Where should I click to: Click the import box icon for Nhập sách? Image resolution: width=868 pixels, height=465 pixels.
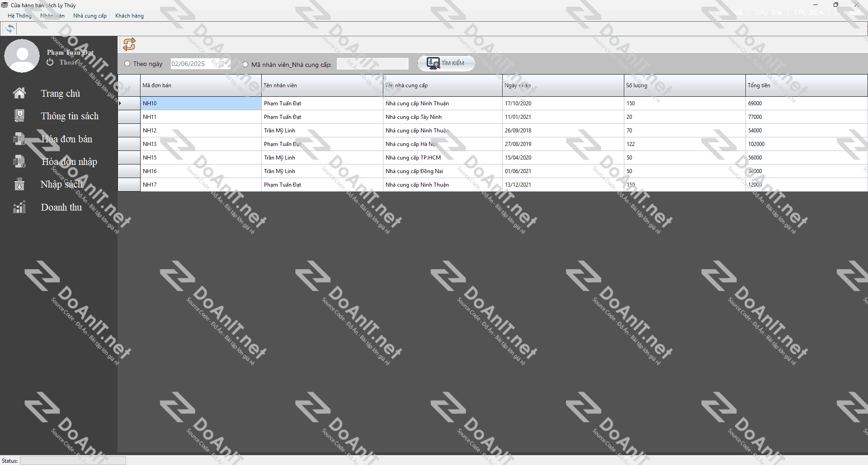click(19, 184)
